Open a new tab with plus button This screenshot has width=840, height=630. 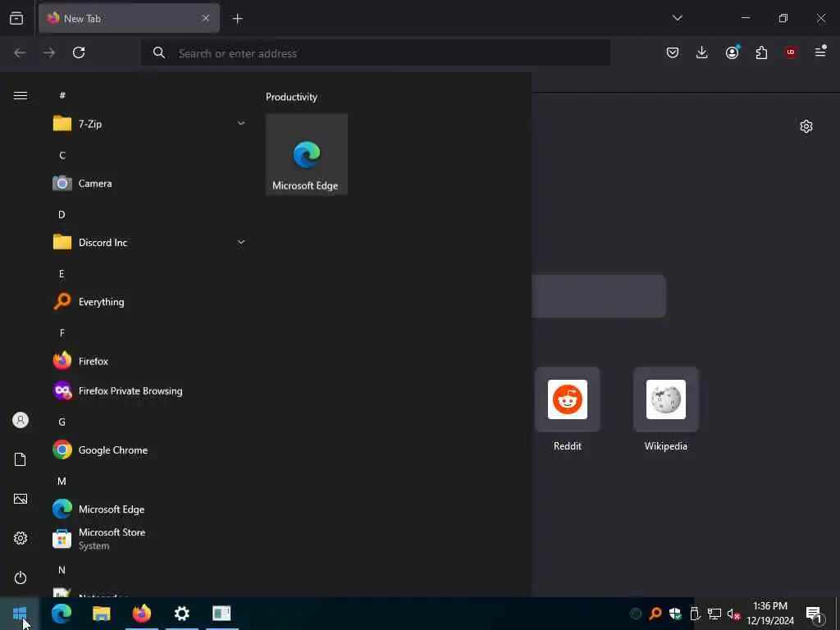click(x=237, y=19)
